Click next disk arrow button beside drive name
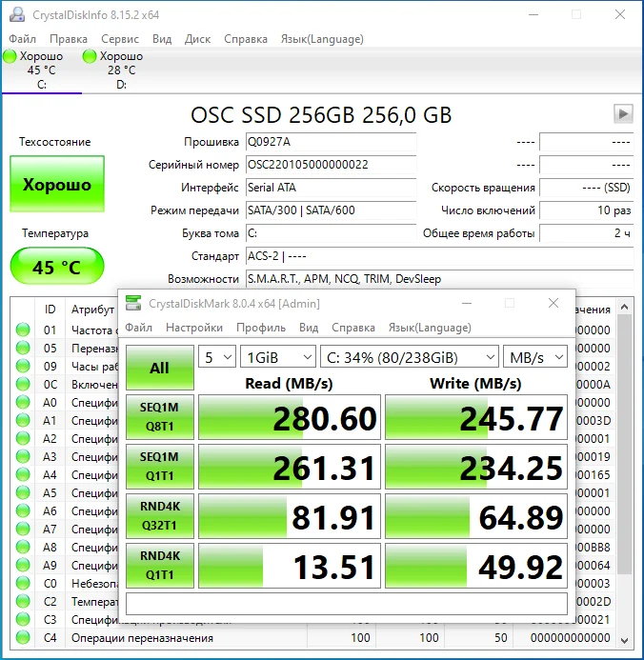 [x=623, y=114]
